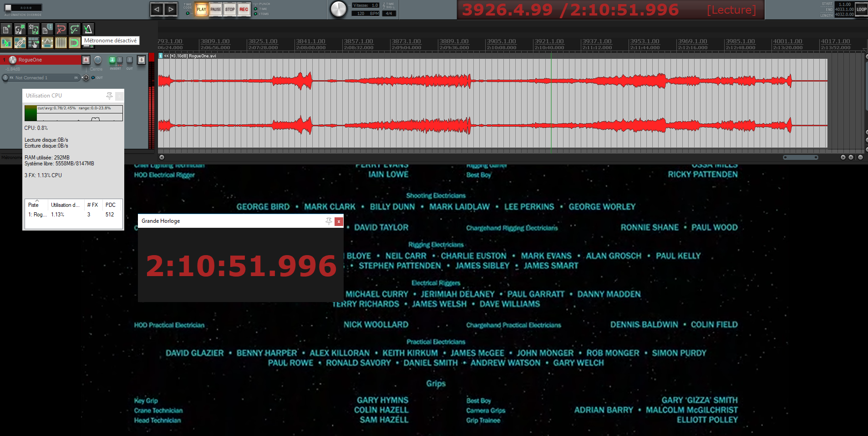This screenshot has width=868, height=436.
Task: Toggle the item grouping chain-link icon
Action: point(20,43)
